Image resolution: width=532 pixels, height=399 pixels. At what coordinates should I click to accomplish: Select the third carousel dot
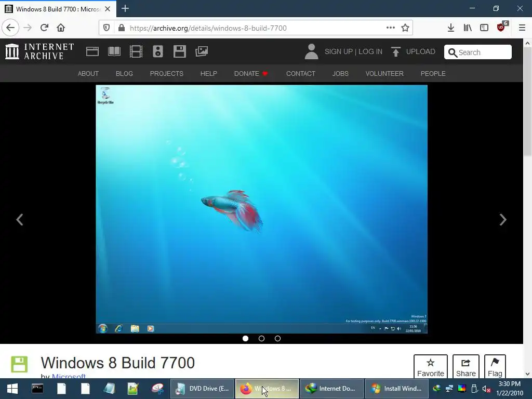tap(277, 338)
